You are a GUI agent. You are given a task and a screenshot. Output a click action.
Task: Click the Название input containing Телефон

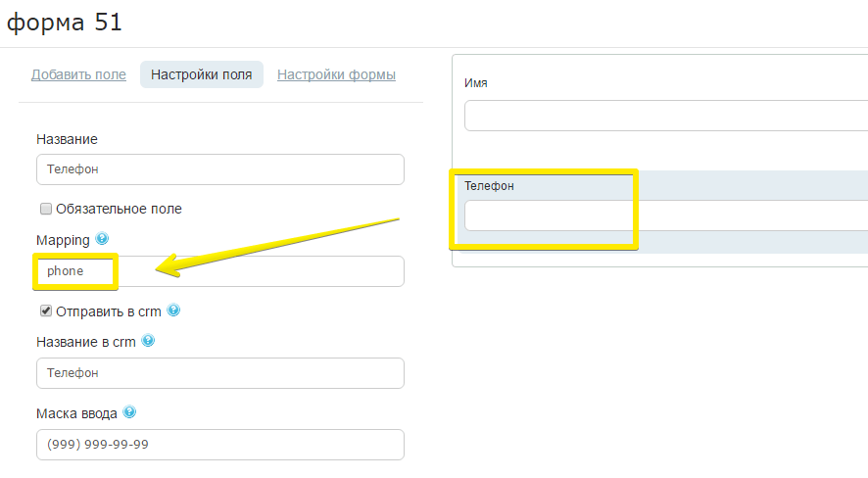tap(220, 169)
